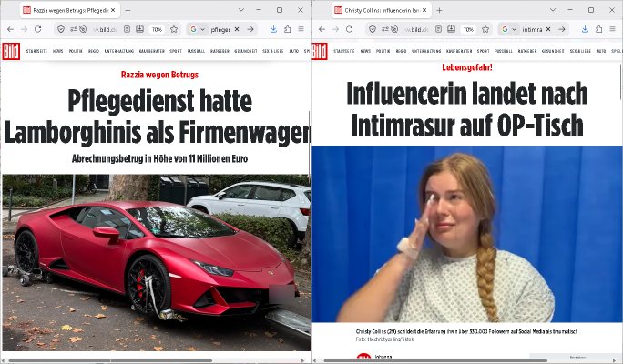
Task: Click the 70% zoom reset in Razzia window
Action: click(x=157, y=29)
